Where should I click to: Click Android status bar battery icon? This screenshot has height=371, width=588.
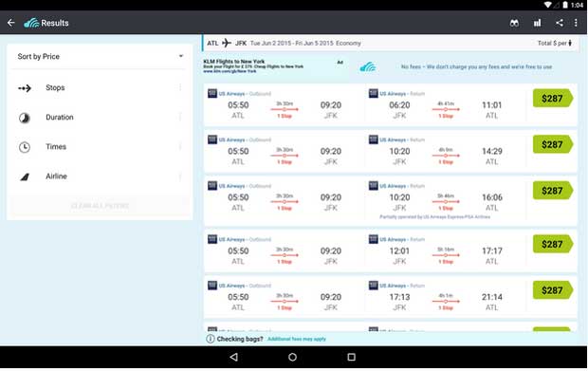[565, 5]
